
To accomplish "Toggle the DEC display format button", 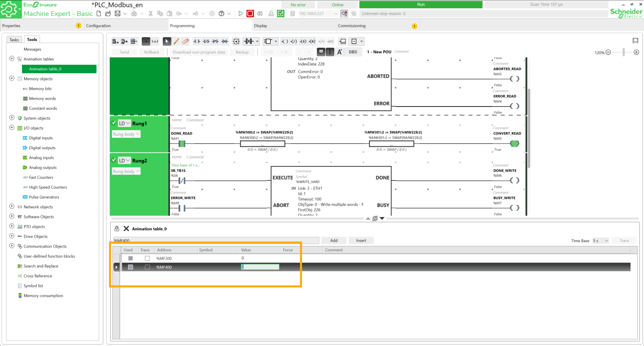I will coord(353,52).
